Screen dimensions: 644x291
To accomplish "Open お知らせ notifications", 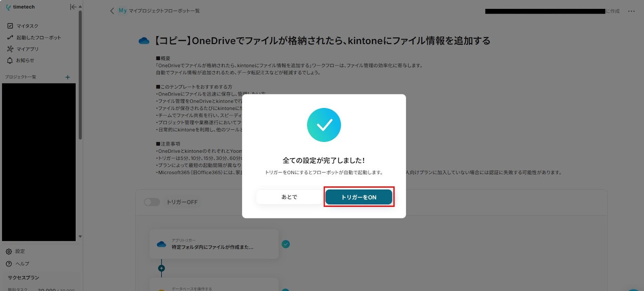I will pos(25,60).
